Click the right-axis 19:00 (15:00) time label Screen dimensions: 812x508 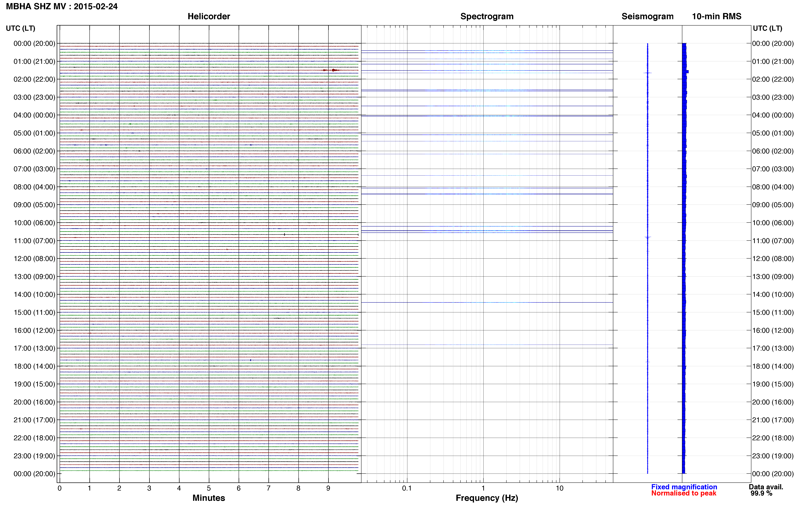tap(773, 384)
